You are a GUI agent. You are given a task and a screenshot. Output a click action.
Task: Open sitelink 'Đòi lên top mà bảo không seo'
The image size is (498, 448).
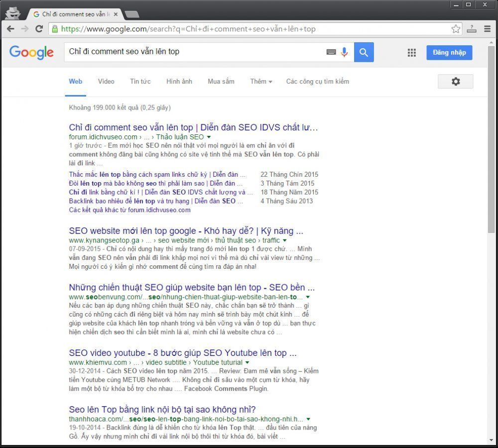(x=155, y=183)
